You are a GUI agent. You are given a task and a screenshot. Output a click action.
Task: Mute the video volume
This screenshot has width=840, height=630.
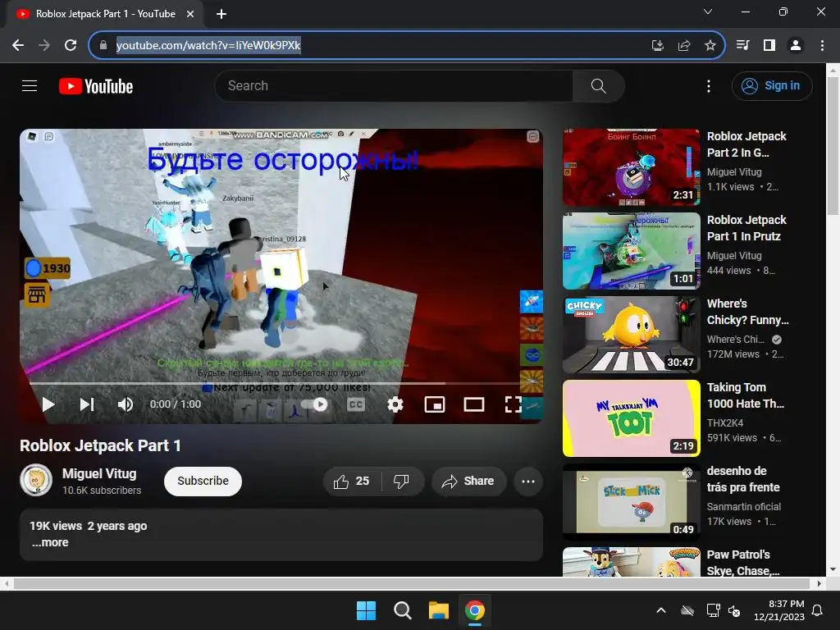126,404
